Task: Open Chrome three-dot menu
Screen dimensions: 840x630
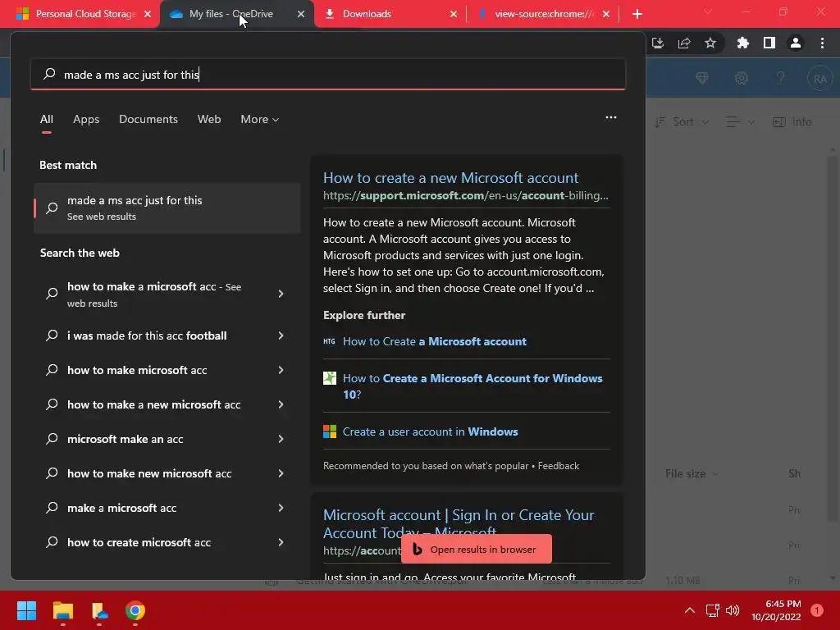Action: click(822, 43)
